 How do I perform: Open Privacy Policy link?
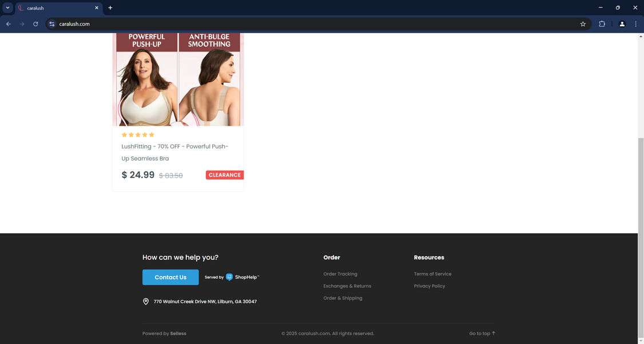pos(429,286)
